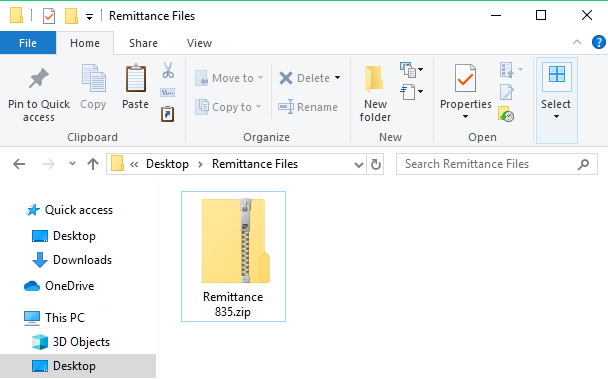
Task: Click the Back navigation arrow
Action: [x=19, y=164]
